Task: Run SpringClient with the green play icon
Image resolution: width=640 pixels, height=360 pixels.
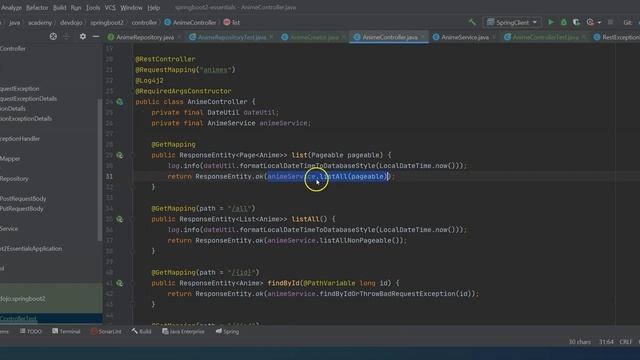Action: [x=551, y=22]
